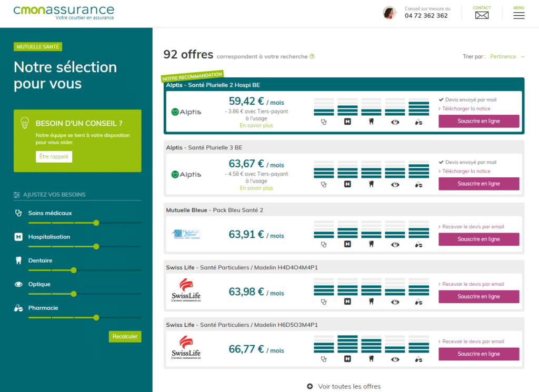This screenshot has height=392, width=539.
Task: Open the hamburger Menu icon
Action: [518, 15]
